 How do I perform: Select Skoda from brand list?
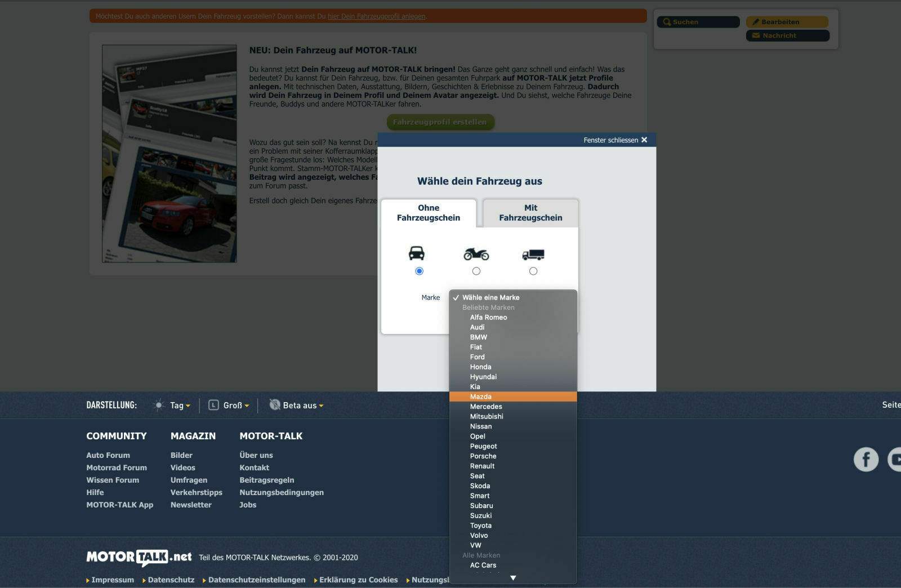[x=513, y=486]
